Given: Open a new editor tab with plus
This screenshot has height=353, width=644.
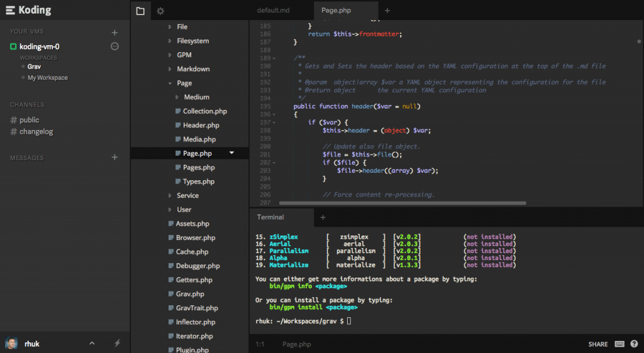Looking at the screenshot, I should click(387, 11).
